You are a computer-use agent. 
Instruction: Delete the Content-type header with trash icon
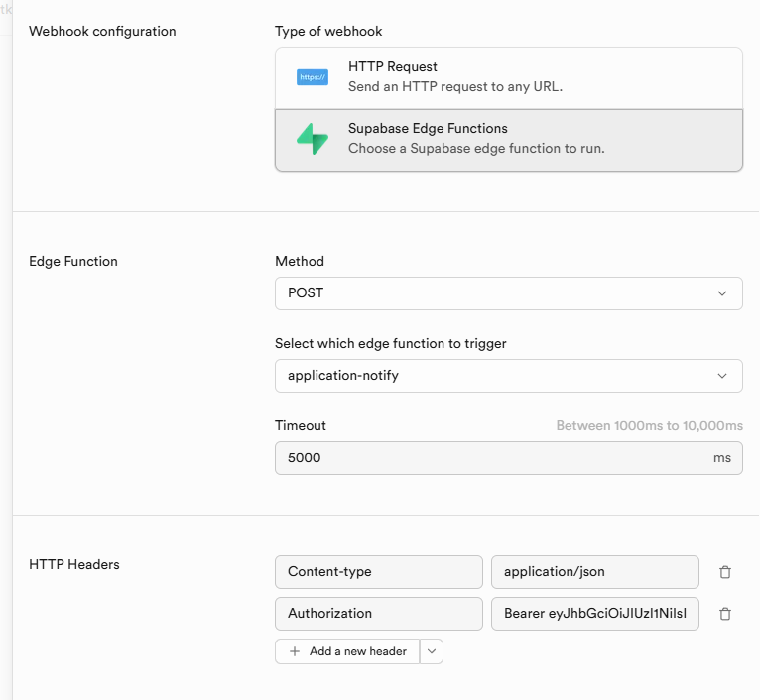pos(725,572)
